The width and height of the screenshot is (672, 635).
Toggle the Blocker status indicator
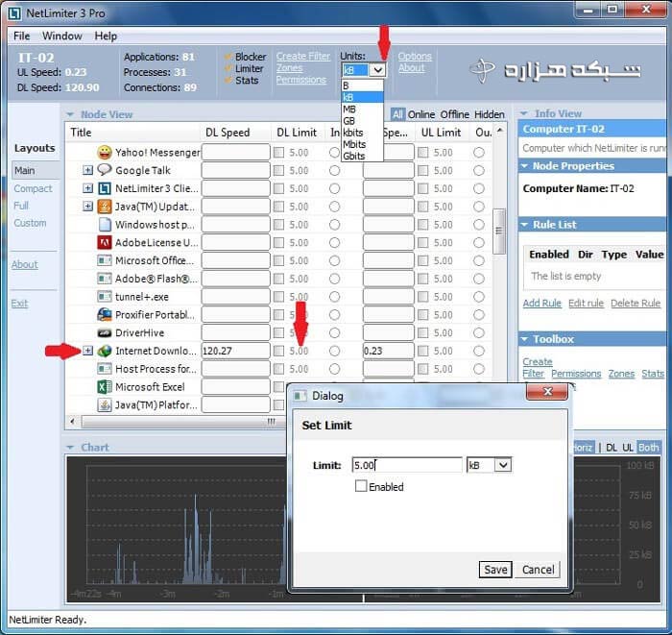(228, 57)
